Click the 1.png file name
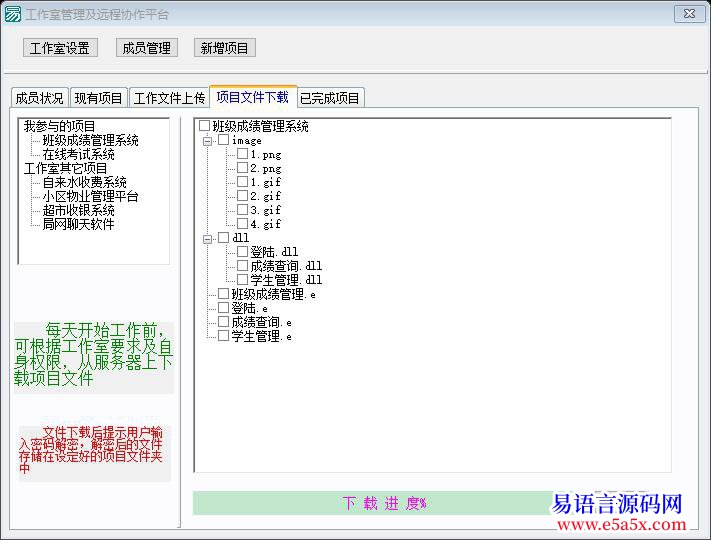711x540 pixels. pyautogui.click(x=266, y=155)
